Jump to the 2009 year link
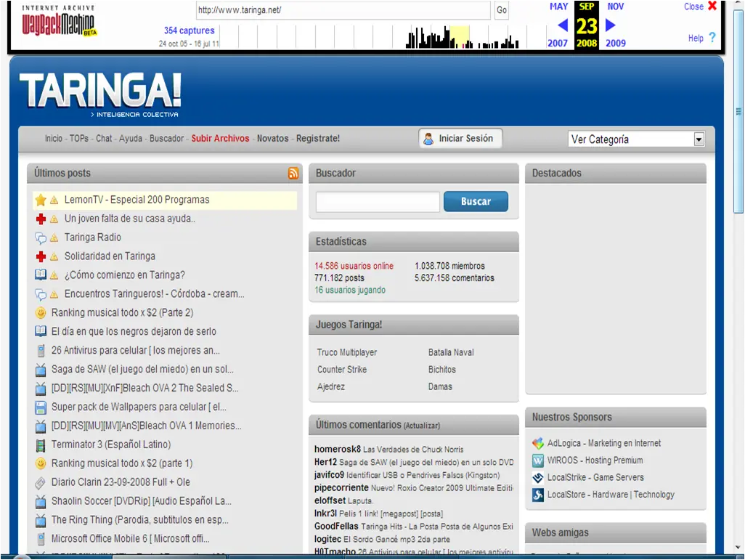This screenshot has height=560, width=745. point(616,44)
